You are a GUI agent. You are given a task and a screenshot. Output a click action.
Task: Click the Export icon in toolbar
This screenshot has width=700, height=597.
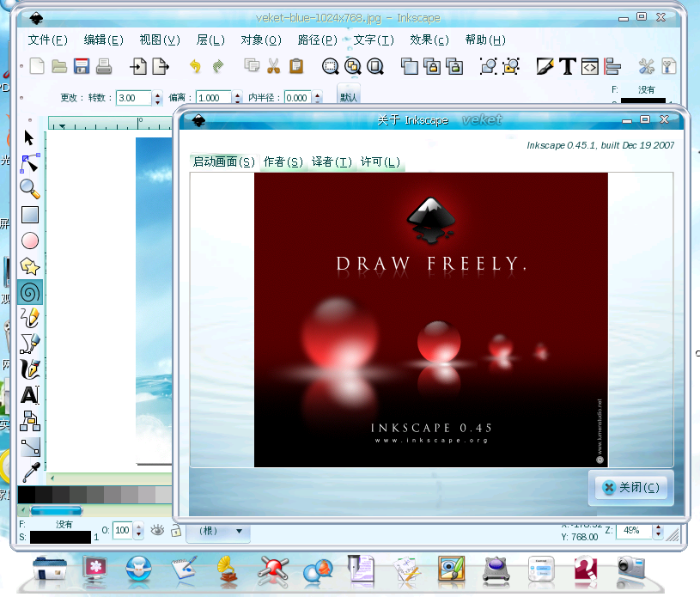161,66
